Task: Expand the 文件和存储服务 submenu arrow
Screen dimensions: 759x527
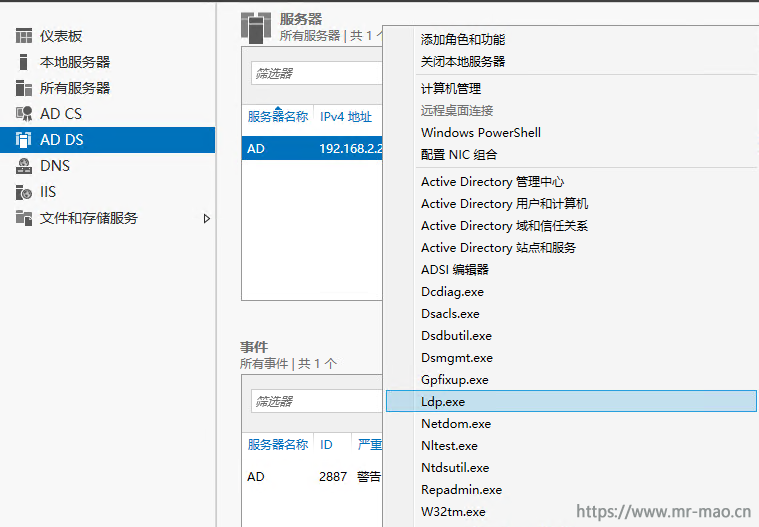Action: point(207,219)
